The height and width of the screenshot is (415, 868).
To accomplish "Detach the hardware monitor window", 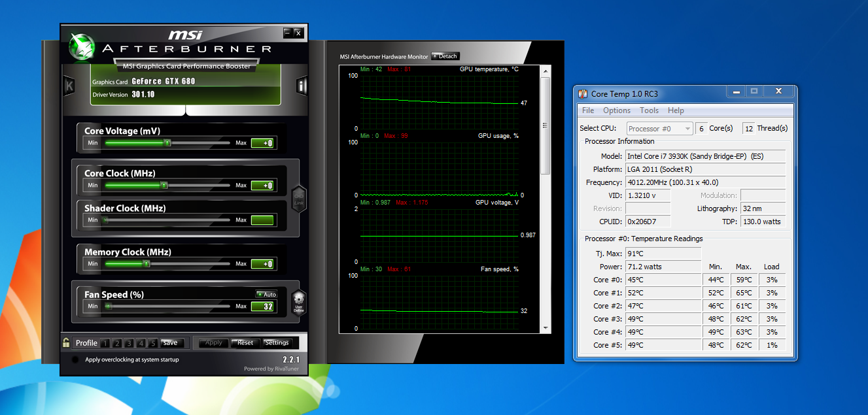I will coord(445,56).
